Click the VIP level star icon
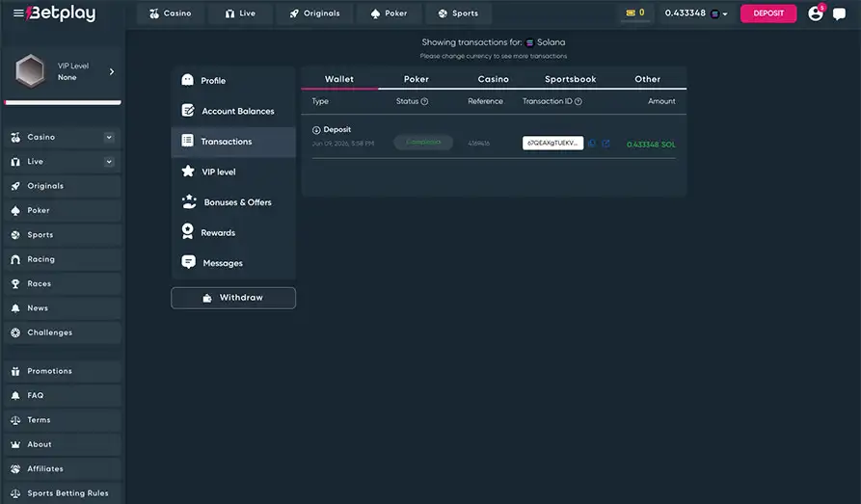 coord(188,172)
